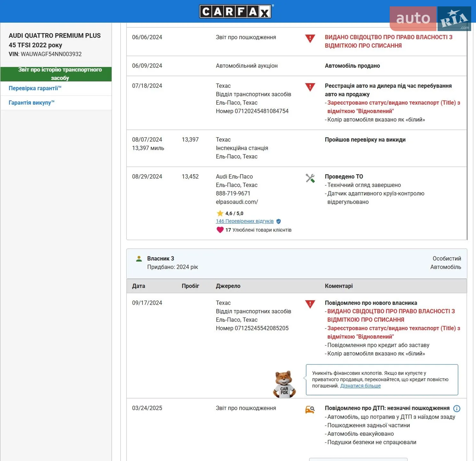The width and height of the screenshot is (476, 461).
Task: Click red alert icon for 09/17/2024 new owner
Action: tap(310, 304)
